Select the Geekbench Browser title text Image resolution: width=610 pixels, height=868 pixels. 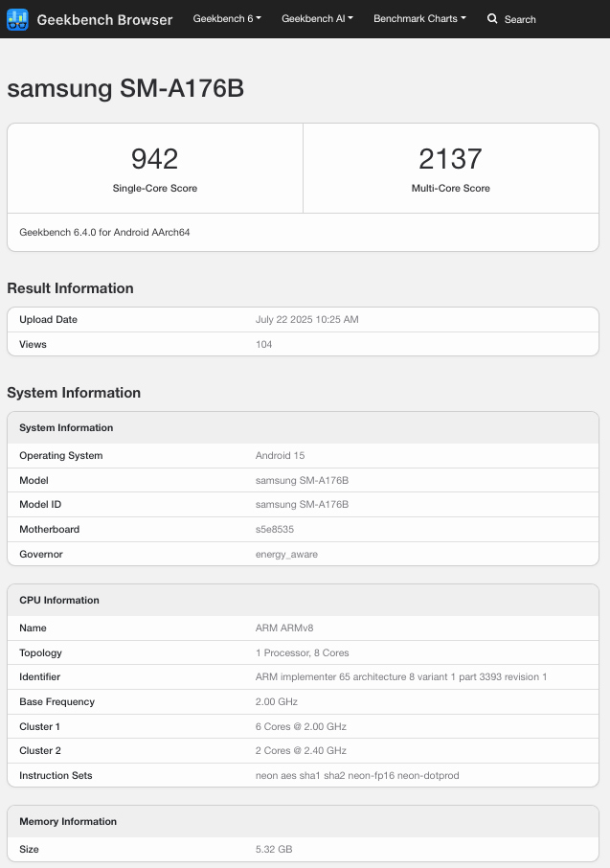[105, 19]
